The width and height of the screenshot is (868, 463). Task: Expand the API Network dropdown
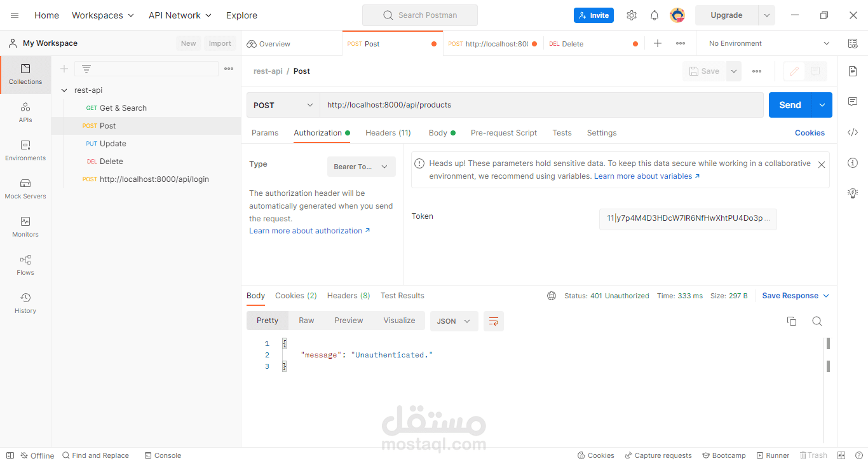(180, 15)
